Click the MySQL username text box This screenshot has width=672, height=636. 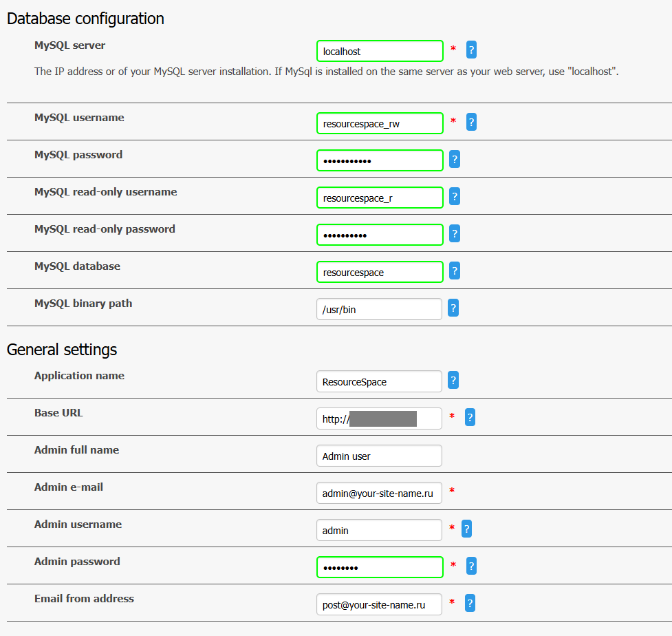click(380, 123)
